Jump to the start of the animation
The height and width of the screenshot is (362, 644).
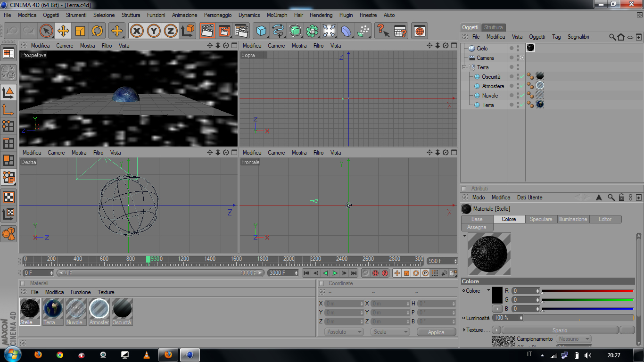[x=306, y=273]
